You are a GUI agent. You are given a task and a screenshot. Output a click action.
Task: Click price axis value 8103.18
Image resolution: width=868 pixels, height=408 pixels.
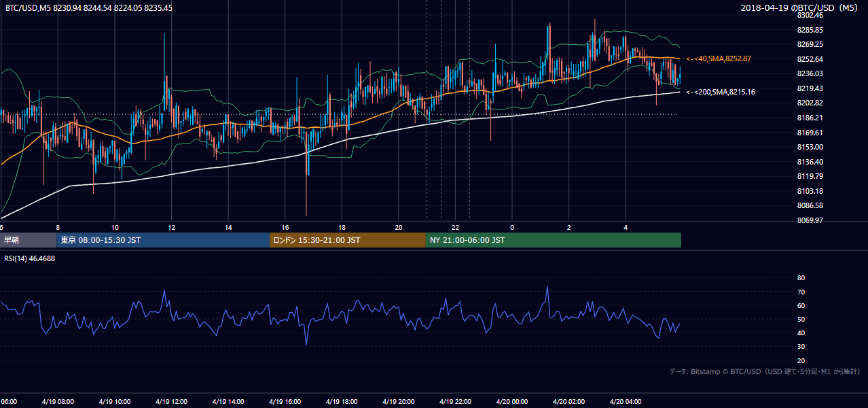click(810, 191)
